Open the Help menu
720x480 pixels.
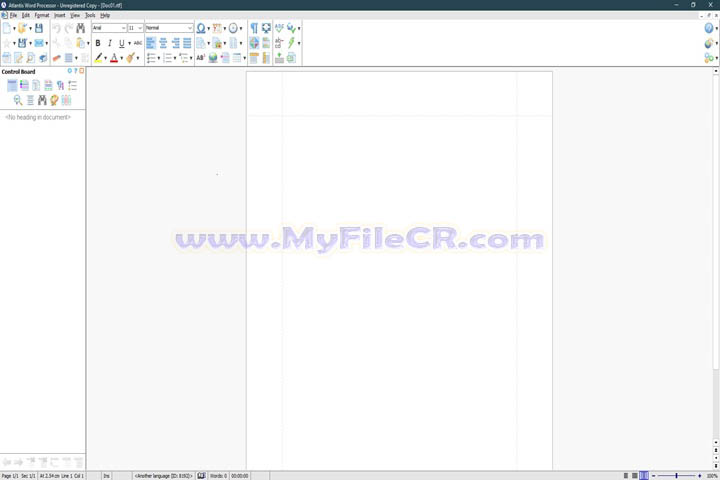[x=105, y=15]
